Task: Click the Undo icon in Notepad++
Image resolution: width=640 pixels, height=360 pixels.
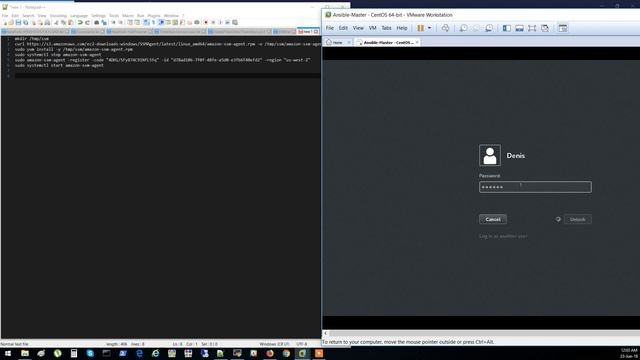Action: [x=80, y=22]
